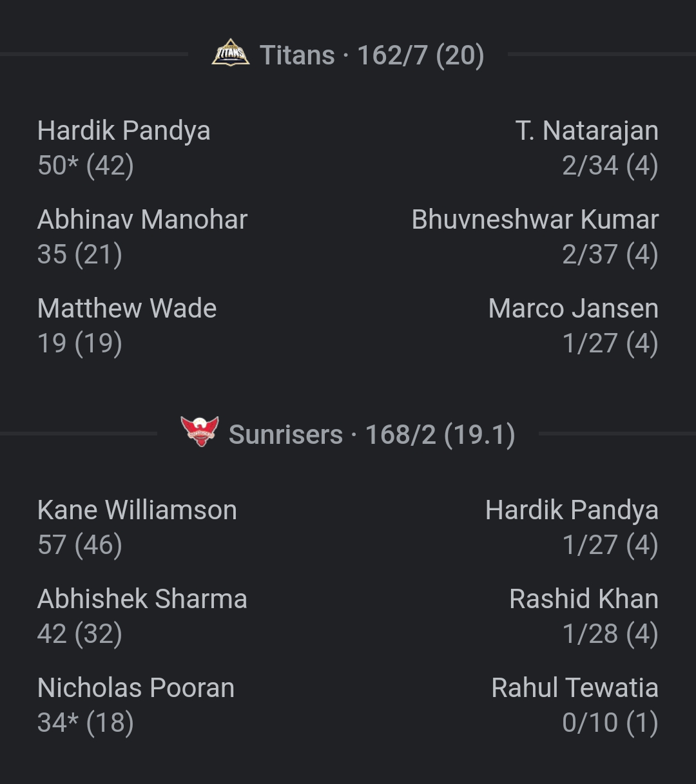Open the Sunrisers 168/2 innings header
The width and height of the screenshot is (696, 784).
[x=371, y=435]
